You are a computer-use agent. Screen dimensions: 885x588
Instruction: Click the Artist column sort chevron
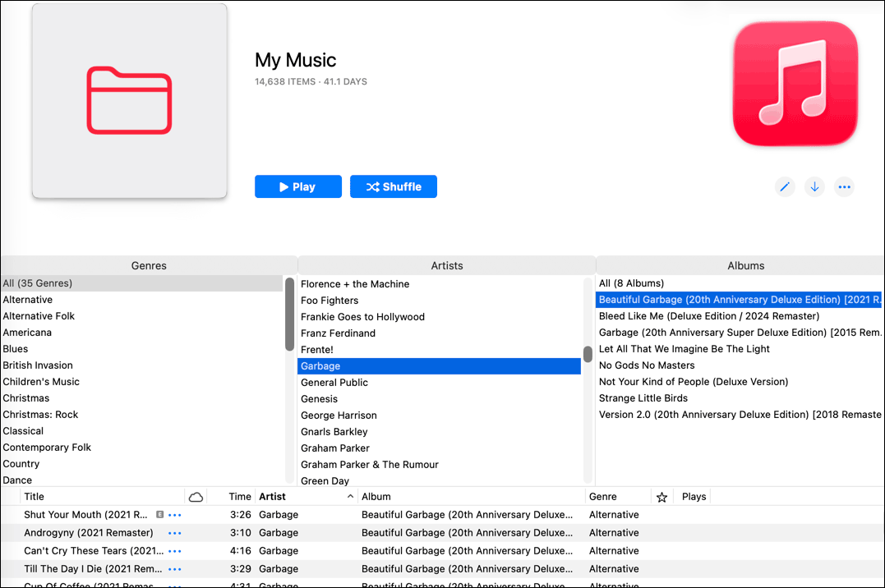352,496
